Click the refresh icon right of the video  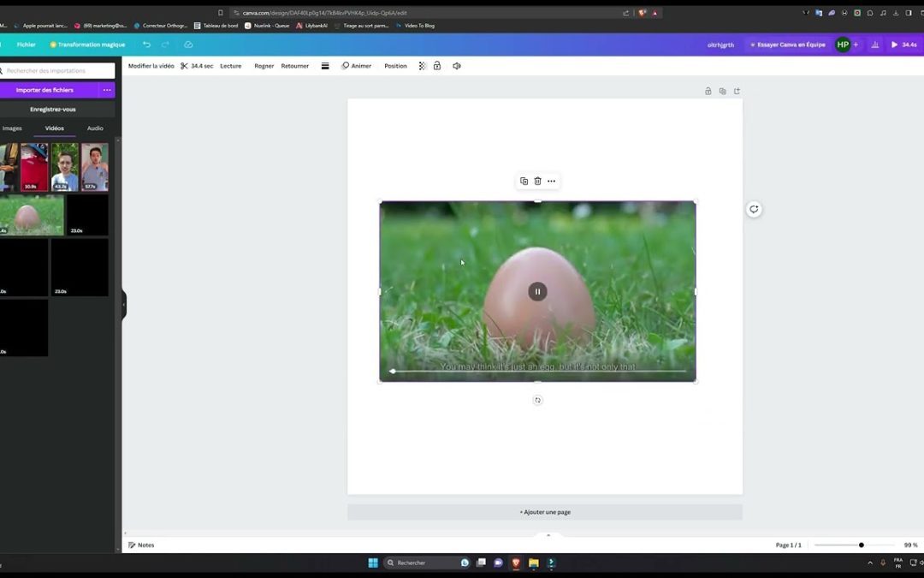pos(754,210)
